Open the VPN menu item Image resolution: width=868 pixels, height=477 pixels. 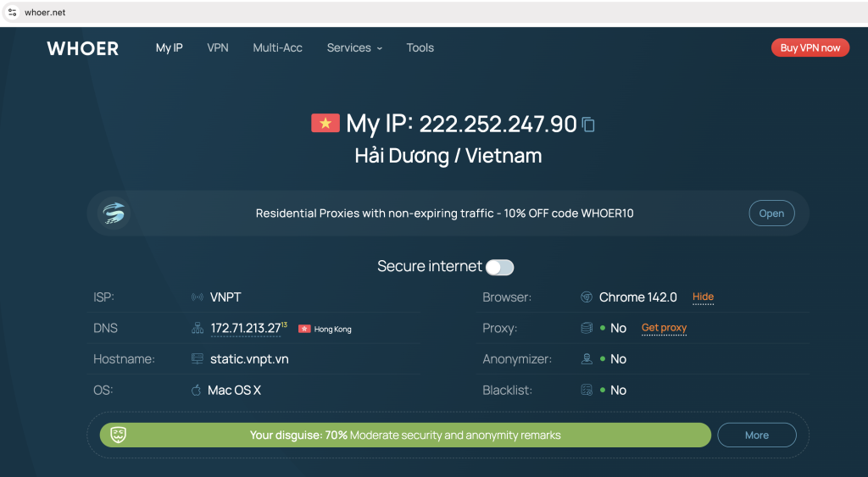click(218, 48)
